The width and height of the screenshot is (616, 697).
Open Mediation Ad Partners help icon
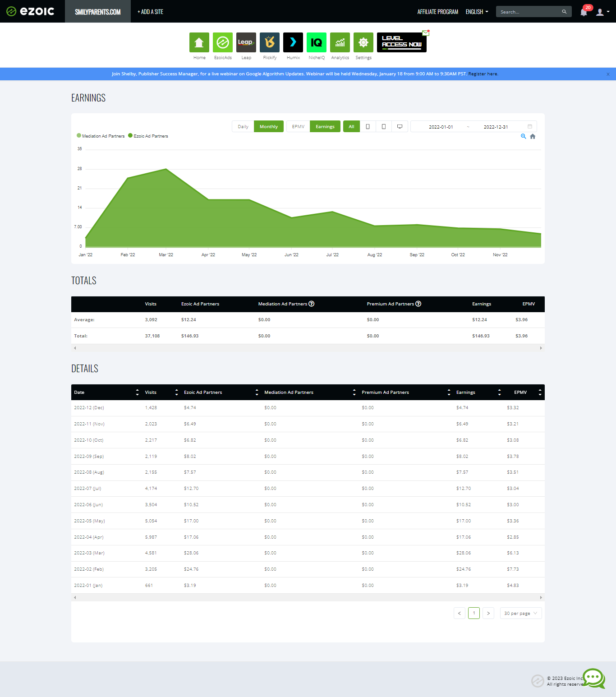311,304
